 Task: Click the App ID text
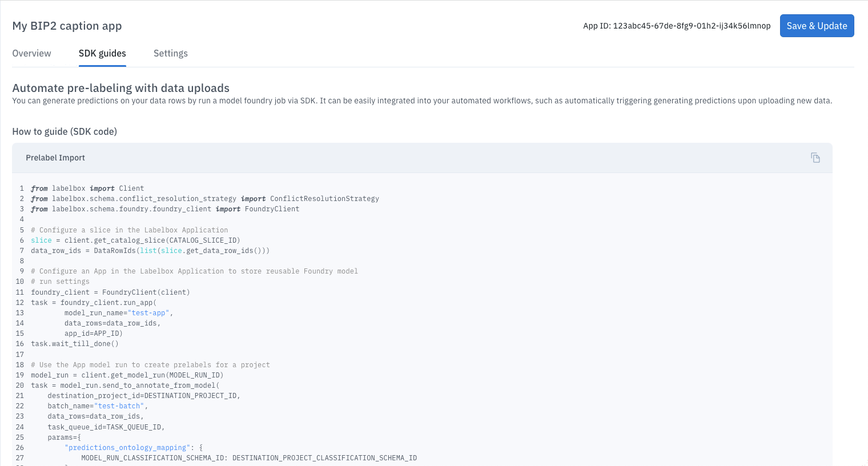pyautogui.click(x=677, y=26)
